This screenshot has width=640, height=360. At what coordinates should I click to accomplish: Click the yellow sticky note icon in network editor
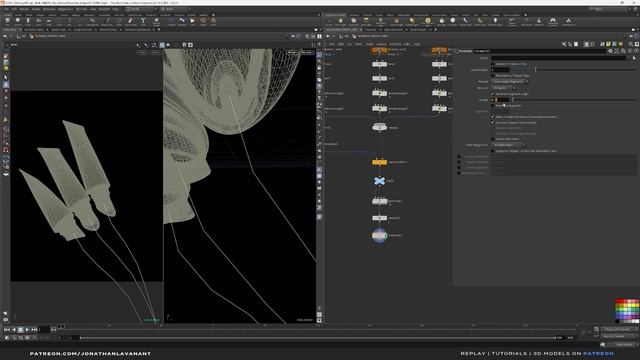point(608,44)
